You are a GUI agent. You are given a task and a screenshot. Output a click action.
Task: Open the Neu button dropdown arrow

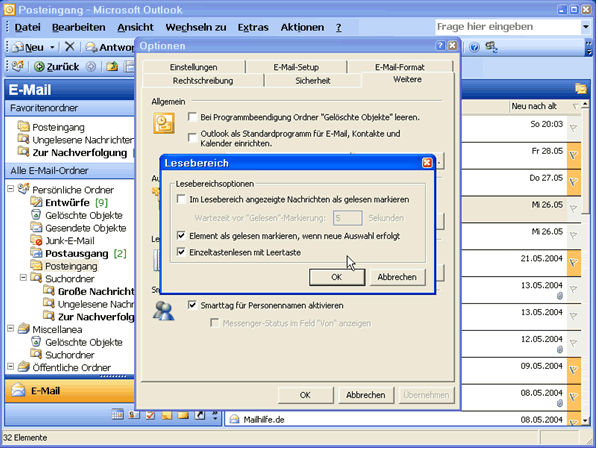(52, 47)
